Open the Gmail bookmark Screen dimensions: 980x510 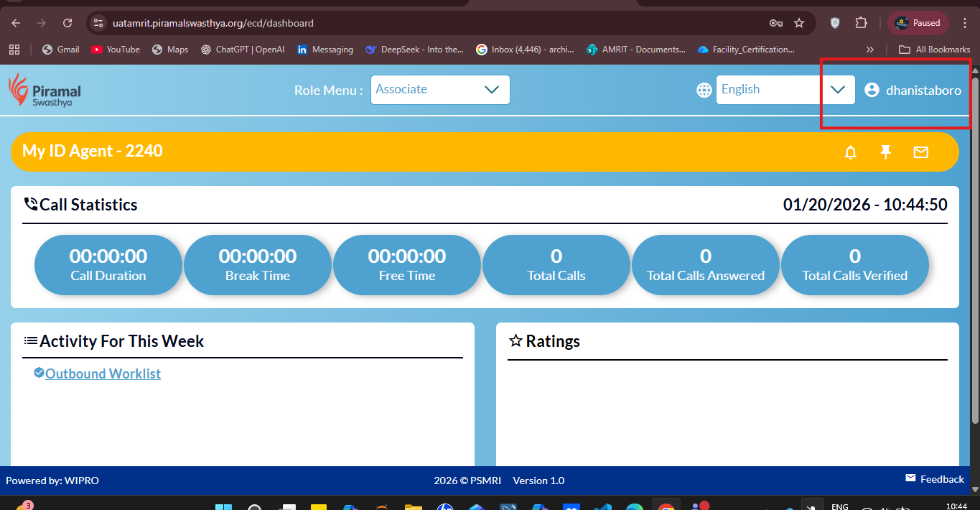(61, 50)
